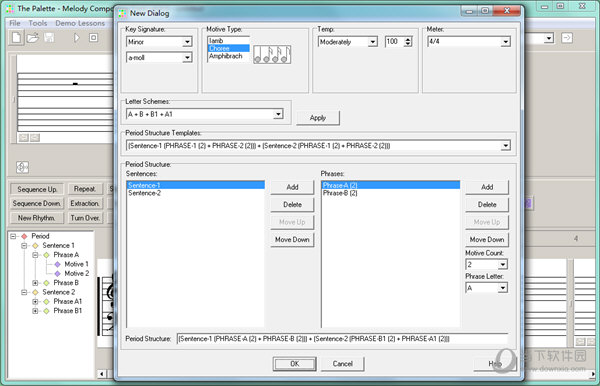
Task: Collapse the Phrase A tree node
Action: click(x=35, y=255)
